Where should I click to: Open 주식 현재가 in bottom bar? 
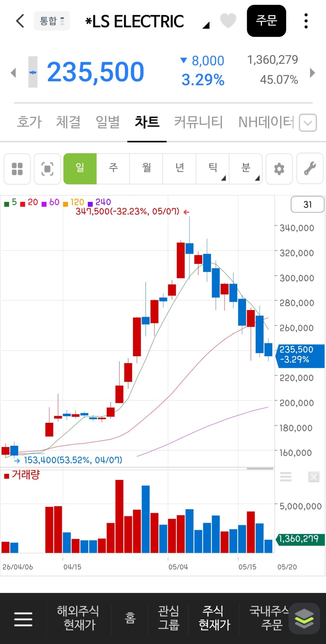click(214, 618)
